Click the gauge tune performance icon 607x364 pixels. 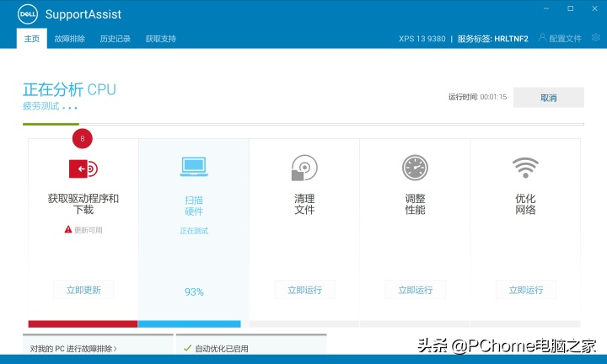click(x=415, y=168)
